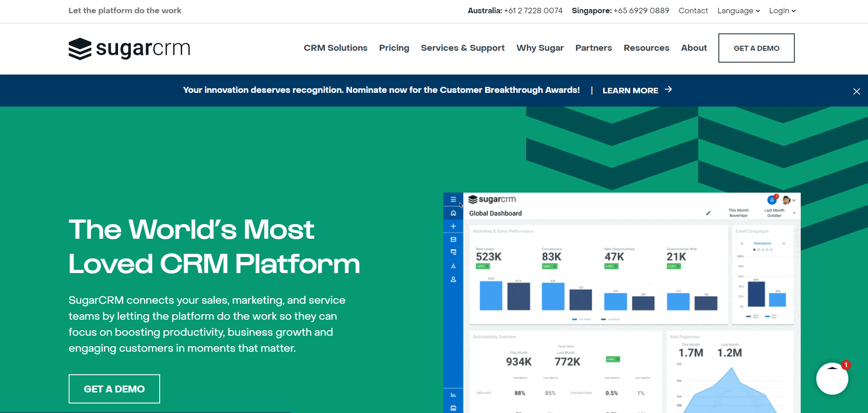Dismiss the Customer Breakthrough Awards banner

point(856,91)
